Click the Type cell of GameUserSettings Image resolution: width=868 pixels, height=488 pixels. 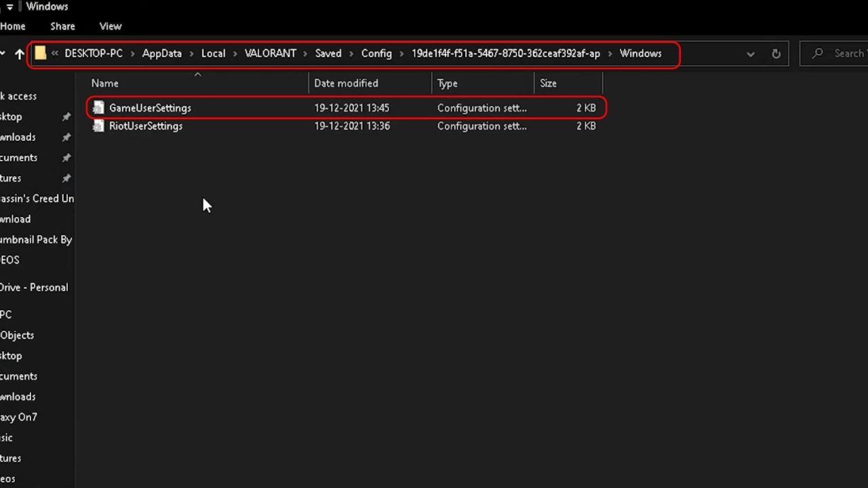click(481, 108)
